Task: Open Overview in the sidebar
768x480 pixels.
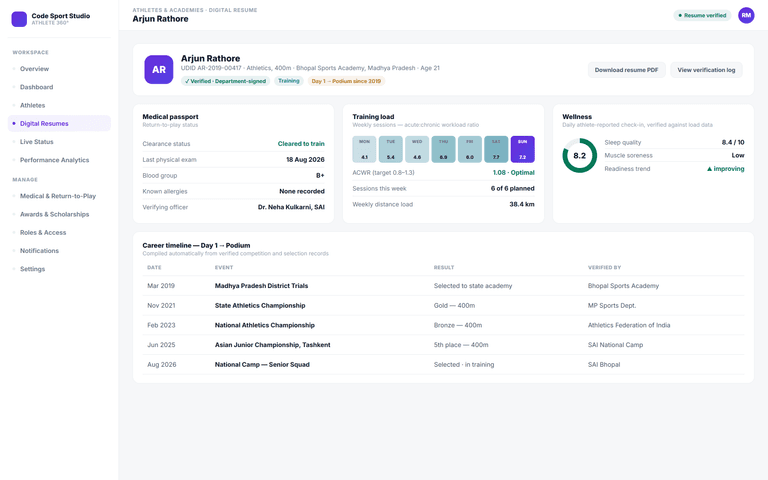Action: coord(59,69)
